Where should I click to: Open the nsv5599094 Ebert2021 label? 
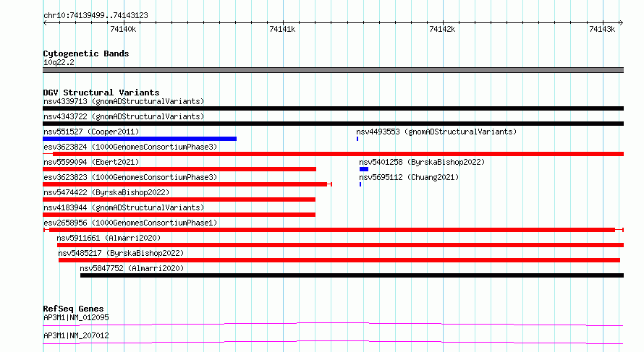[x=91, y=162]
